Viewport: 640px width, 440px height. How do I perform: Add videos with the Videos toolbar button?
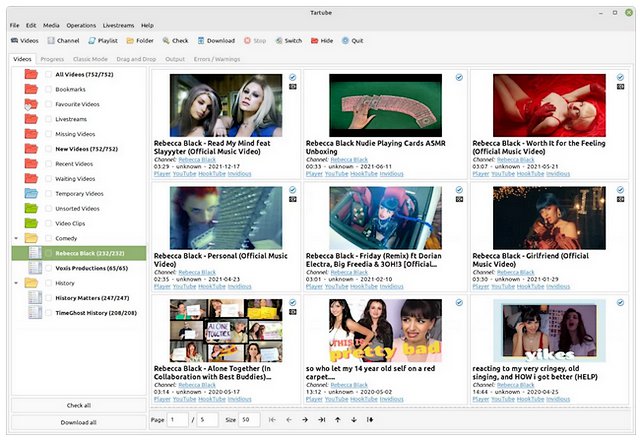tap(24, 41)
